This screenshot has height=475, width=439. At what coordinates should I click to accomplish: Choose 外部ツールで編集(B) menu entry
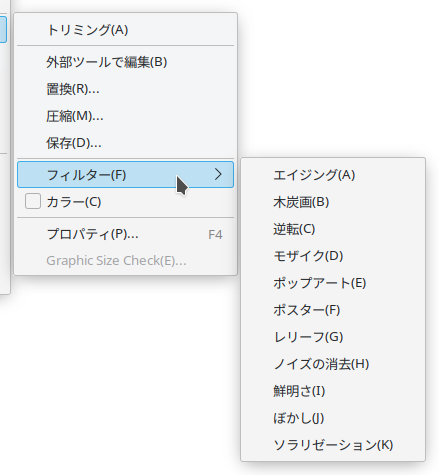pyautogui.click(x=125, y=62)
